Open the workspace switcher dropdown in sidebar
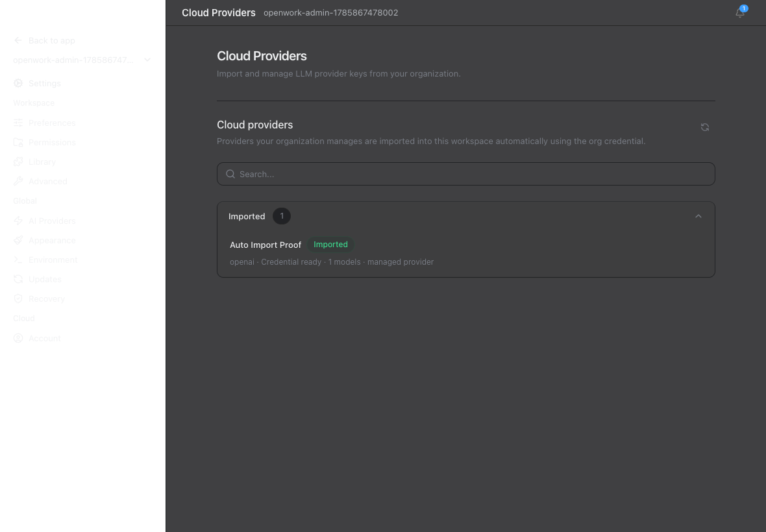 coord(82,60)
